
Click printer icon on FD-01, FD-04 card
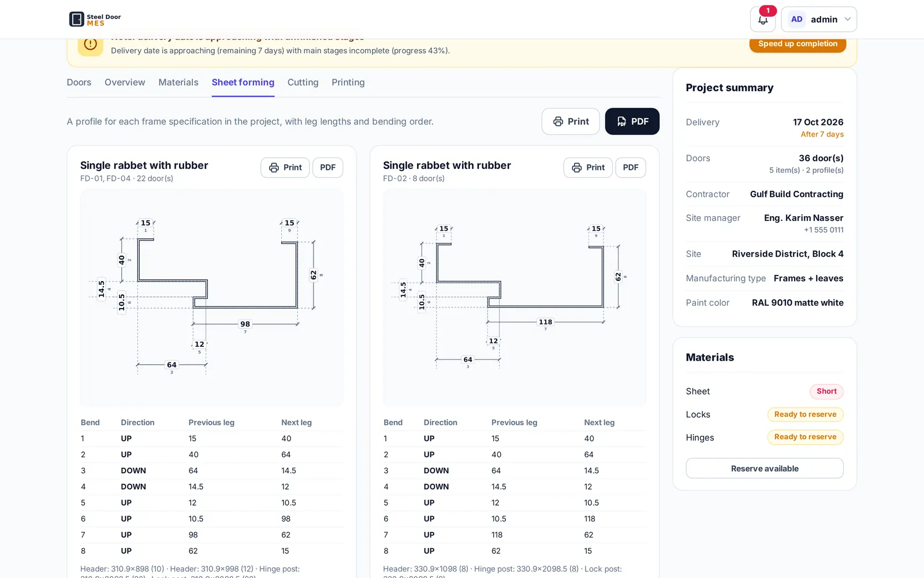click(274, 168)
